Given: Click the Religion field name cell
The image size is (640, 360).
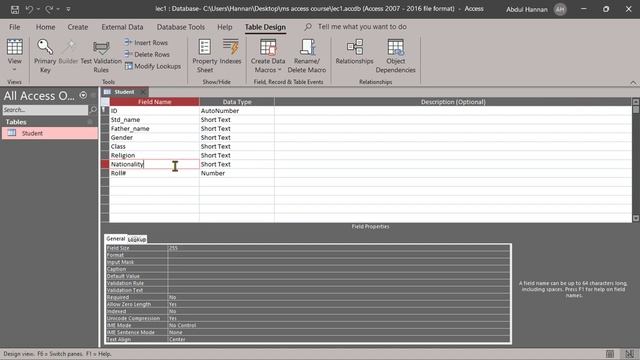Looking at the screenshot, I should tap(154, 156).
